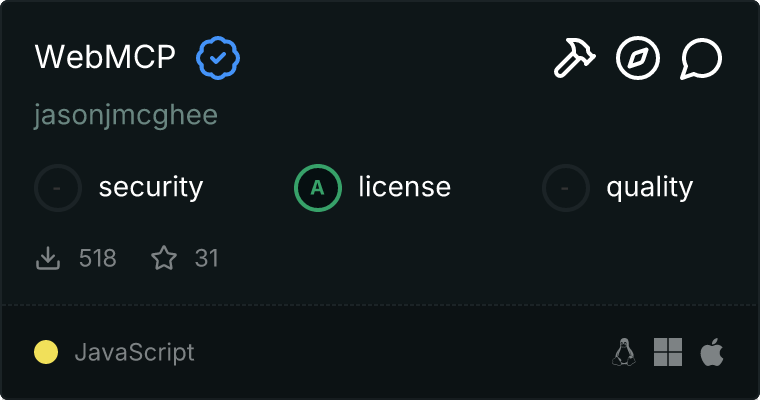This screenshot has width=760, height=400.
Task: Click the Apple platform icon
Action: point(712,352)
